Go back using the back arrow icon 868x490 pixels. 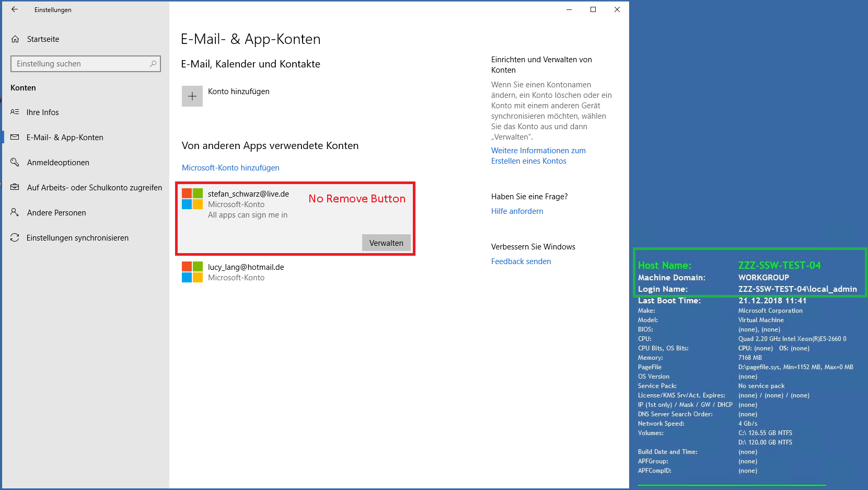pos(15,9)
